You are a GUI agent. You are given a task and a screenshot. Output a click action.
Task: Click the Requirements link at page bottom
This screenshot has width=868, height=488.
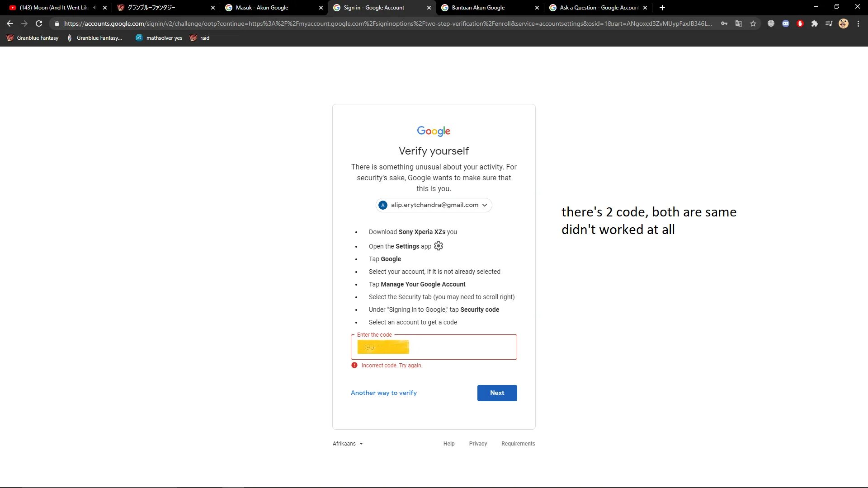[x=518, y=443]
